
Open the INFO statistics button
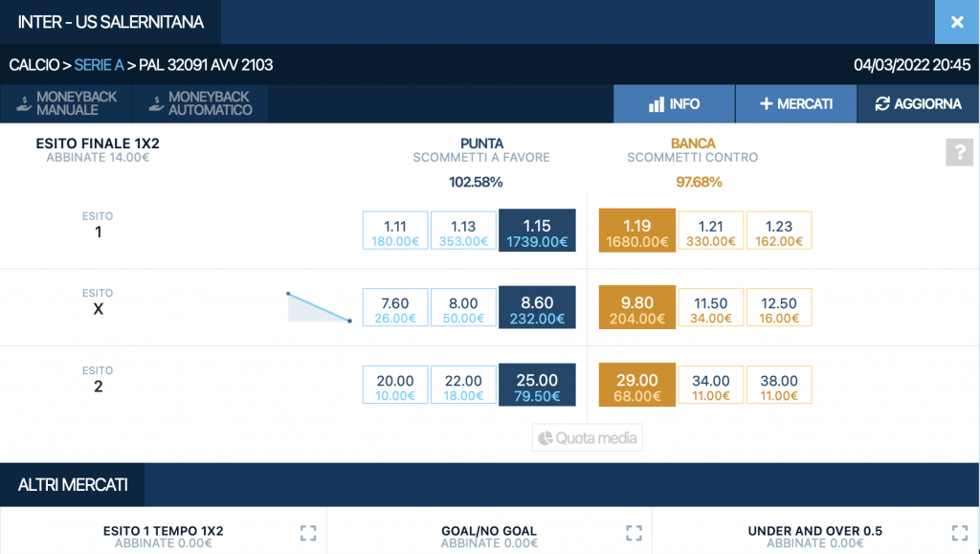(674, 103)
